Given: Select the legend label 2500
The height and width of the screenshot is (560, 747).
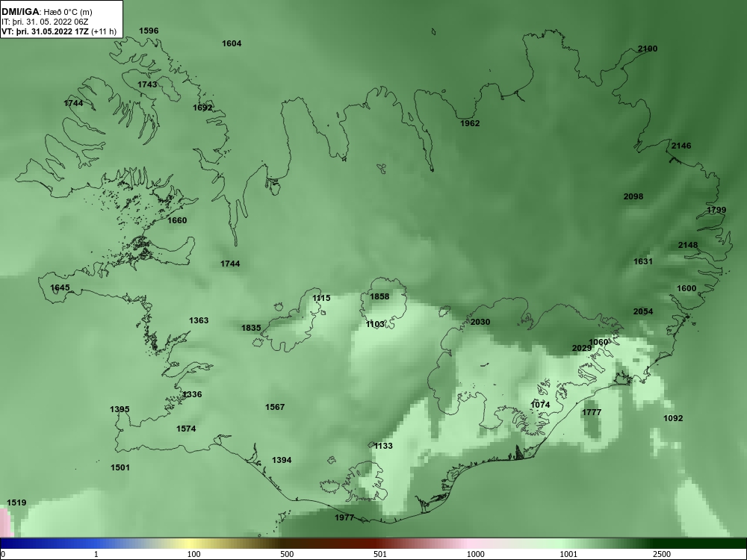Looking at the screenshot, I should (662, 554).
